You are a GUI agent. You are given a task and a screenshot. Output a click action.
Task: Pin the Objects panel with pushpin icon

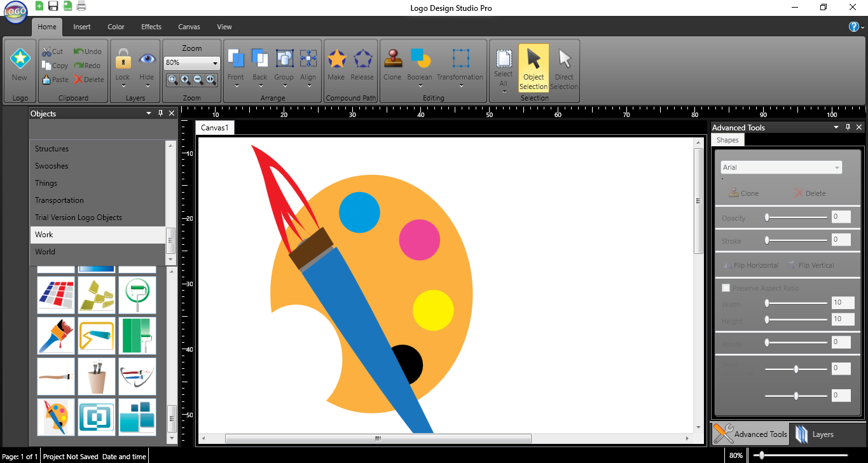click(161, 113)
